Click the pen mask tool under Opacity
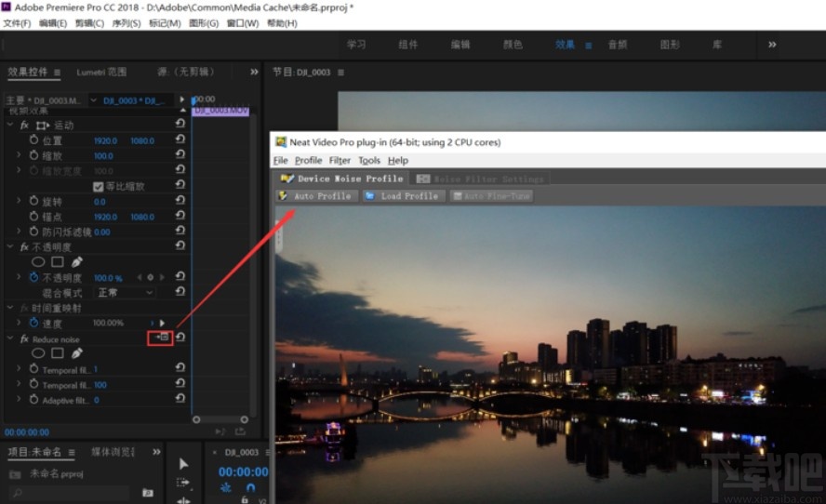 pyautogui.click(x=76, y=262)
